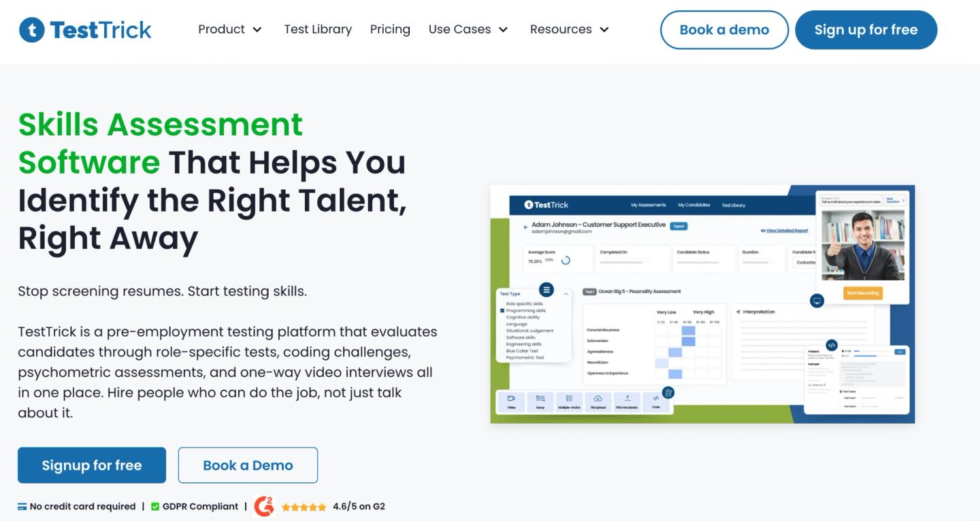980x521 pixels.
Task: Toggle the Programming skills checkbox
Action: pos(502,311)
